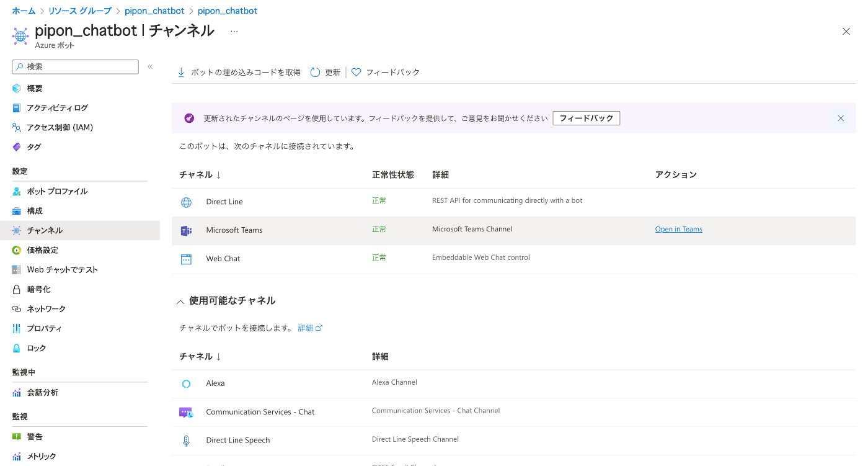The width and height of the screenshot is (868, 466).
Task: Click the properties (プロパティ) icon
Action: (x=17, y=328)
